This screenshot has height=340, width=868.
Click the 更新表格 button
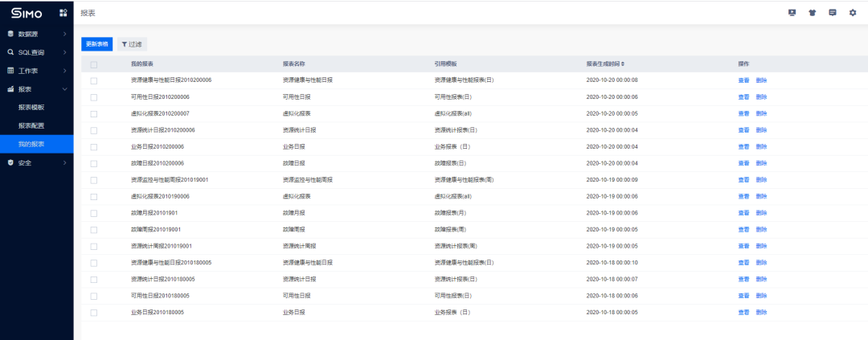click(97, 43)
